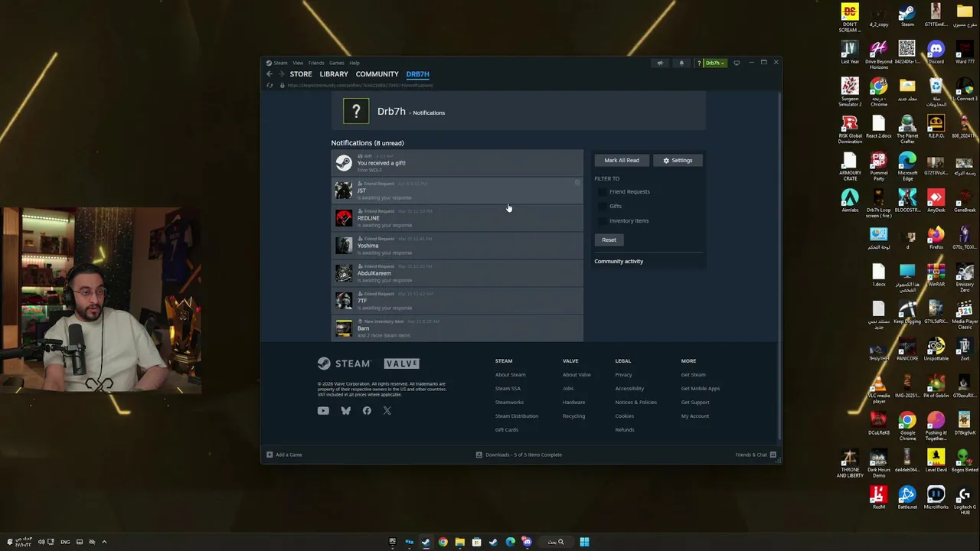Open the Help menu
This screenshot has width=980, height=551.
pos(354,63)
